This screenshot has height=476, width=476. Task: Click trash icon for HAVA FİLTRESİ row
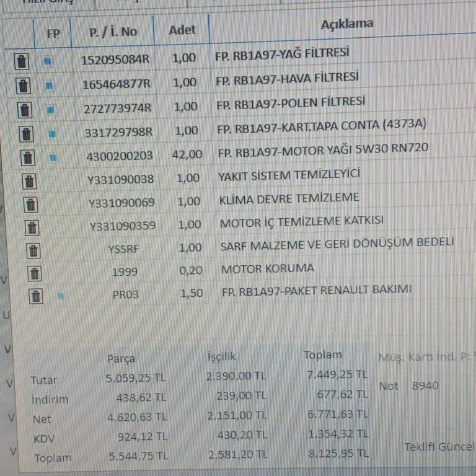click(23, 86)
